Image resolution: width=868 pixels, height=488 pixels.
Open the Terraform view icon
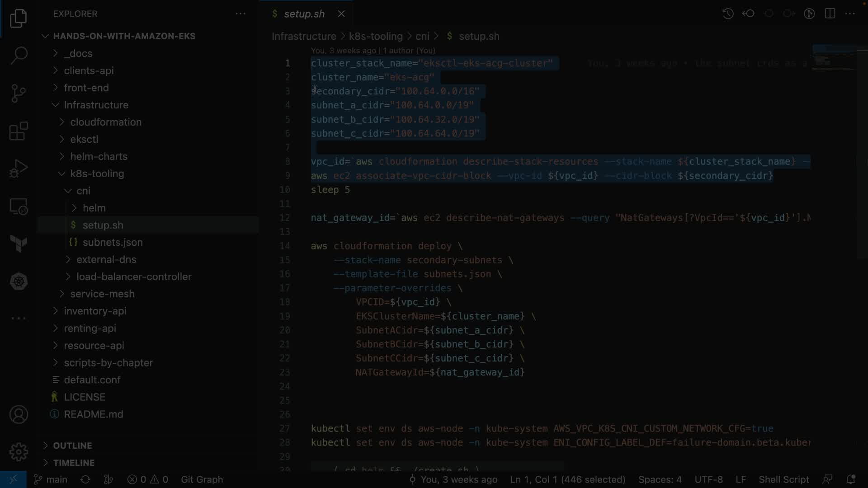coord(19,244)
